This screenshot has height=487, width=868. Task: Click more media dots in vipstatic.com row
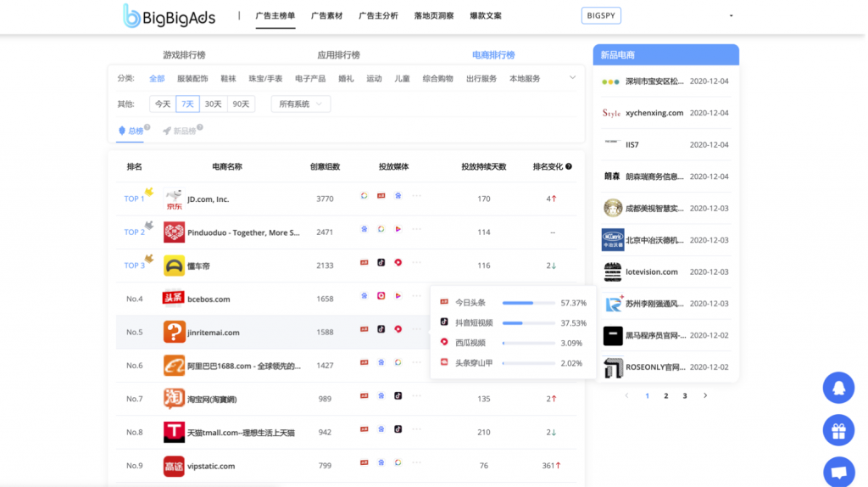pyautogui.click(x=416, y=462)
